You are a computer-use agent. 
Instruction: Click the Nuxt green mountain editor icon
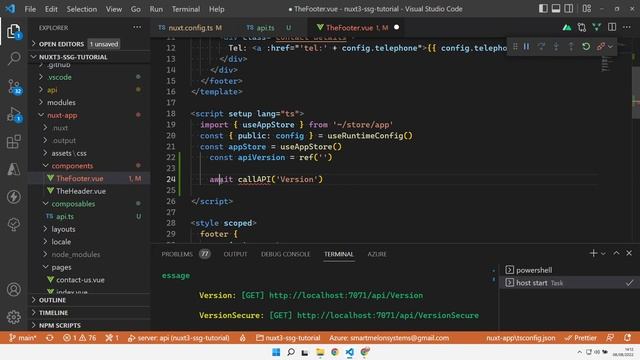(x=567, y=28)
